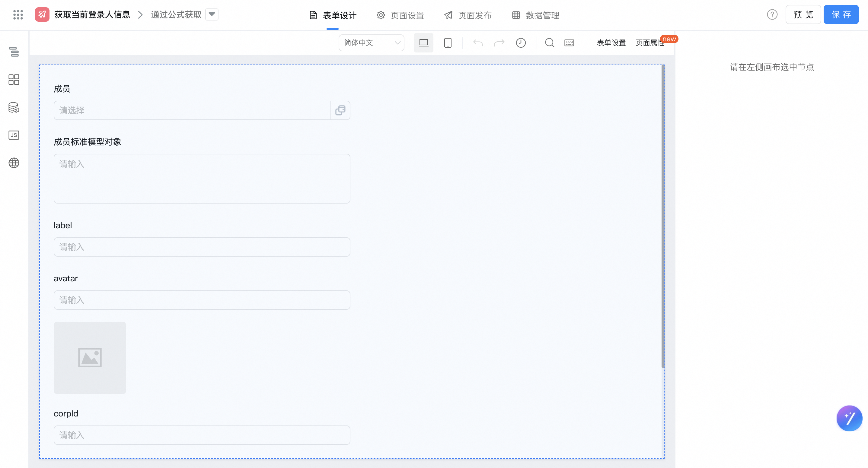This screenshot has width=868, height=468.
Task: Click the red paper-plane app logo
Action: pyautogui.click(x=42, y=14)
